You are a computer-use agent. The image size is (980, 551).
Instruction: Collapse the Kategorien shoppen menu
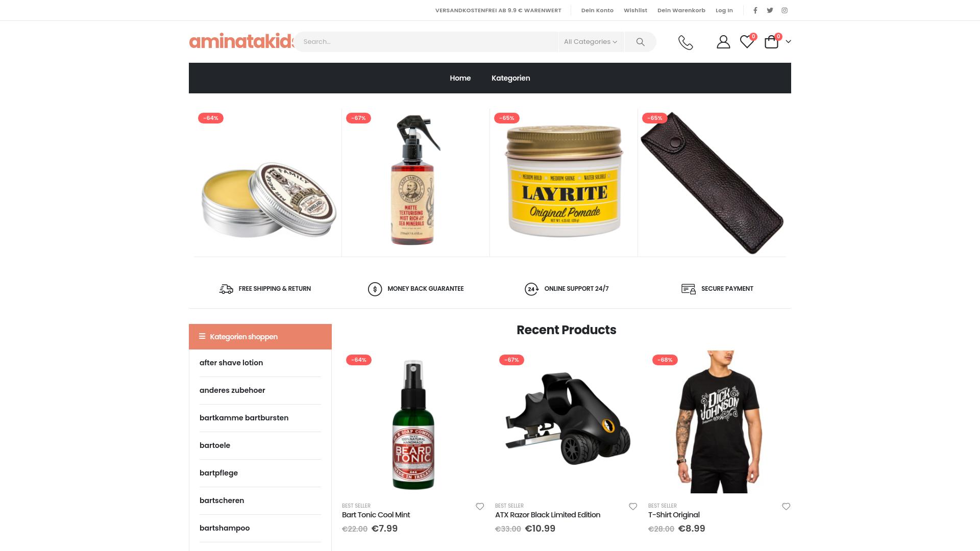pos(260,337)
